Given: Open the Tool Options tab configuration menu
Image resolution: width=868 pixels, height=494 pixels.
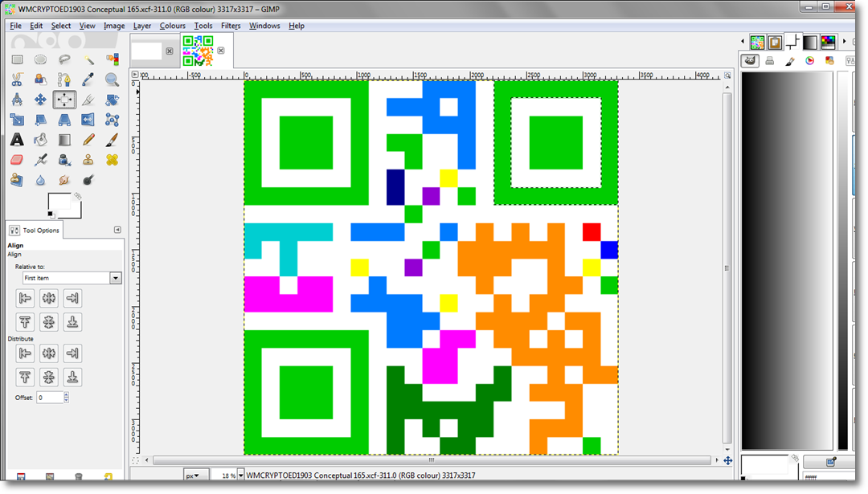Looking at the screenshot, I should (117, 230).
